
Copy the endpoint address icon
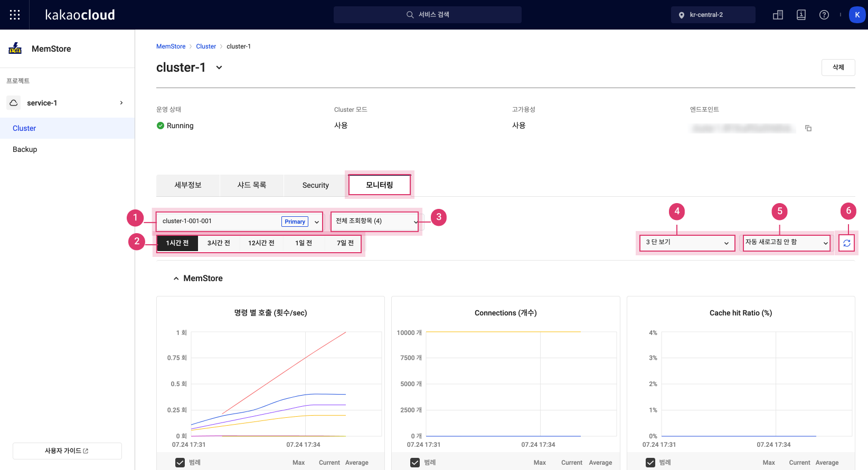pos(808,128)
